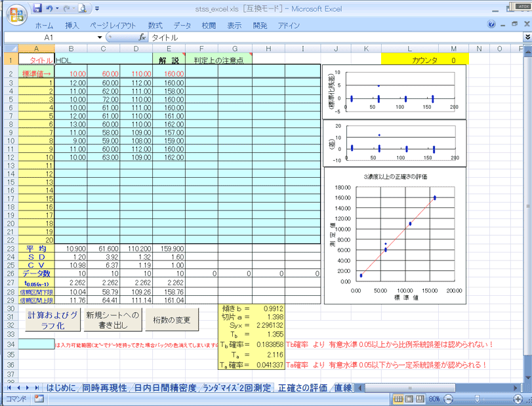This screenshot has height=406, width=532.
Task: Switch to the ページレイアウト ribbon tab
Action: [x=113, y=26]
